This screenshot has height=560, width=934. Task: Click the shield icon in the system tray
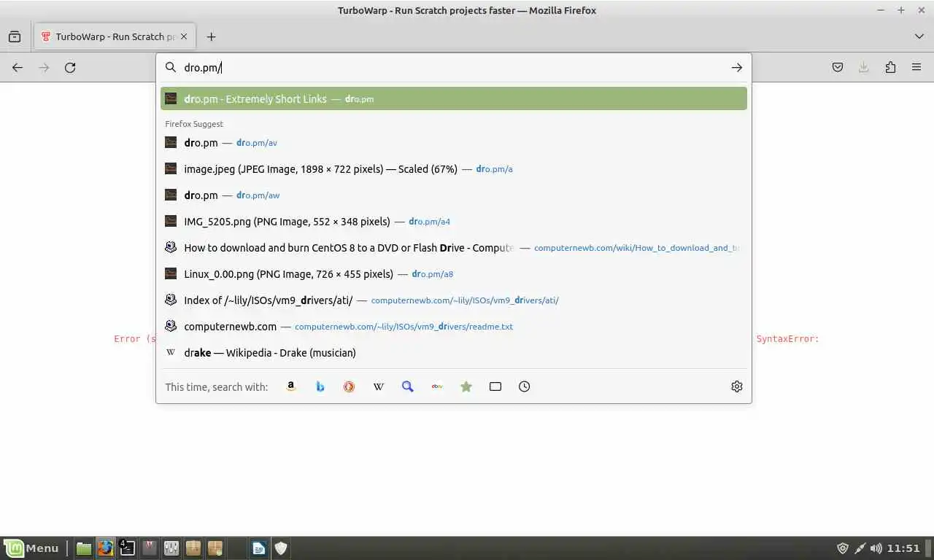[843, 548]
